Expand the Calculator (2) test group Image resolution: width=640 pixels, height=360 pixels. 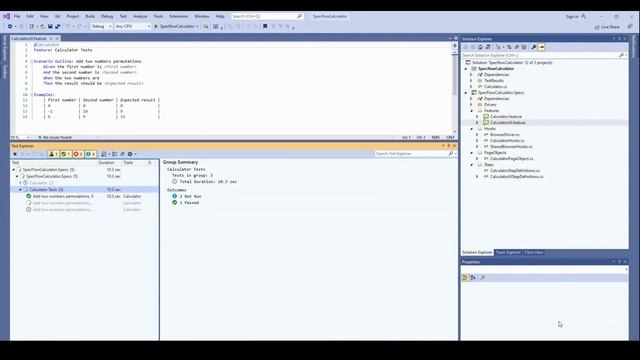click(x=20, y=183)
